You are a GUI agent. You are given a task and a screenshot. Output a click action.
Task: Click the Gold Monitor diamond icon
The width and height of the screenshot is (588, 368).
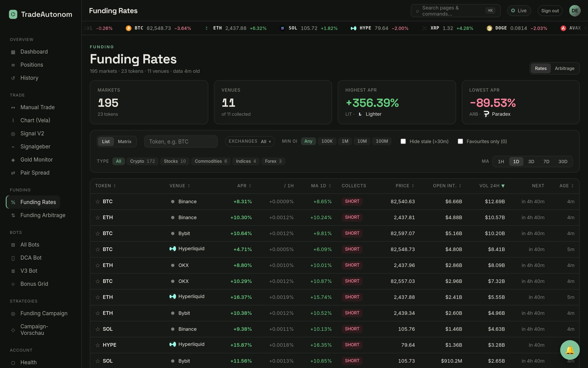click(x=13, y=160)
